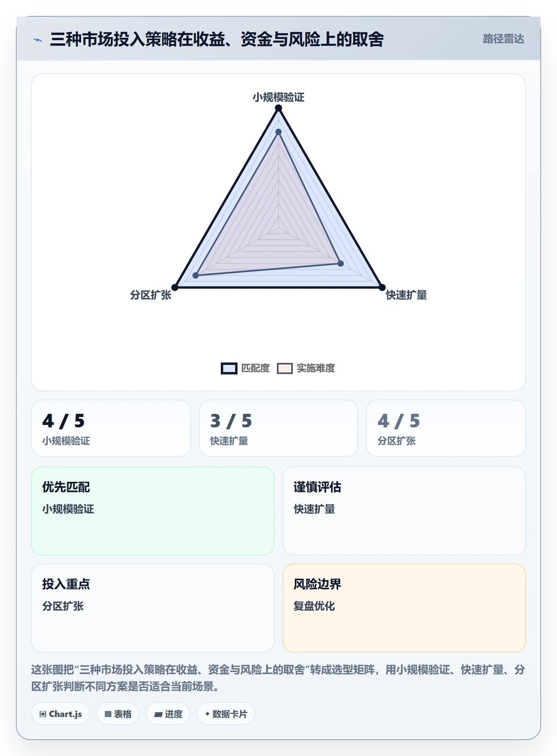The height and width of the screenshot is (756, 557).
Task: Click the inner 实施难度 point near 快速扩量
Action: point(341,263)
